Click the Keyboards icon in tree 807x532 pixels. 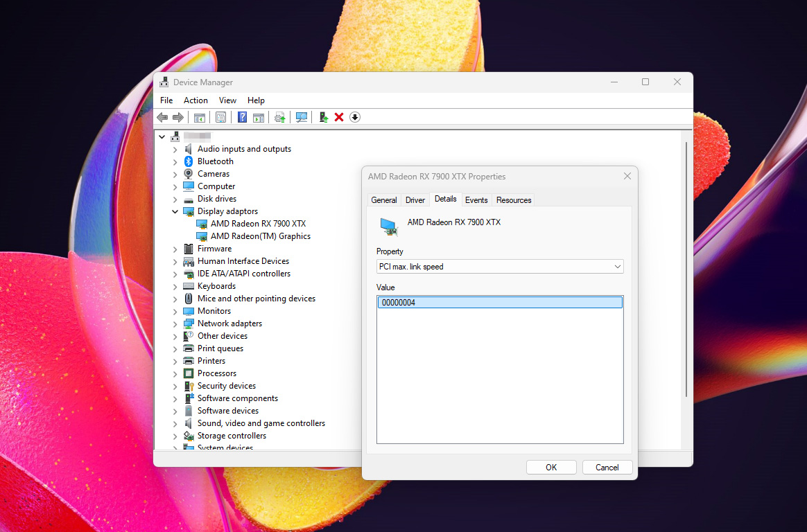[189, 286]
